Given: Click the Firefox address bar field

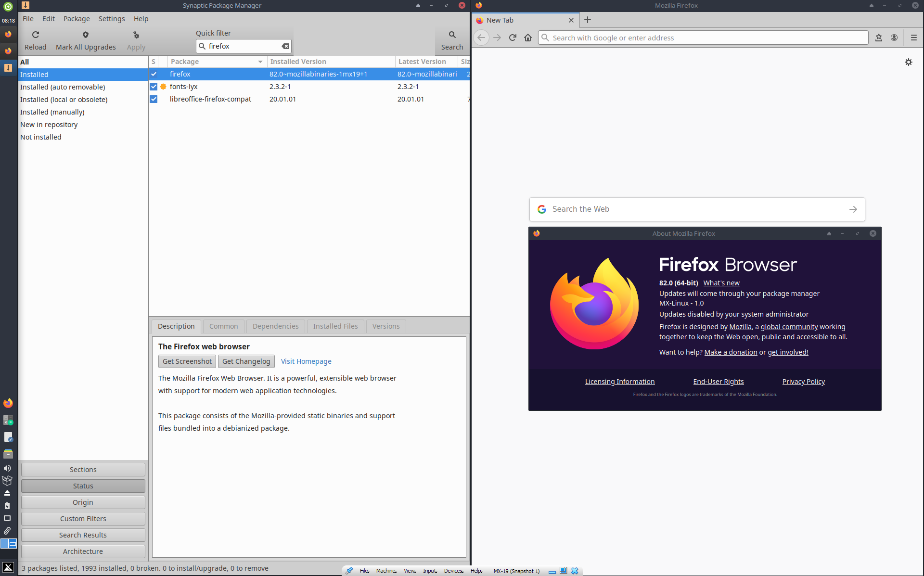Looking at the screenshot, I should point(703,38).
